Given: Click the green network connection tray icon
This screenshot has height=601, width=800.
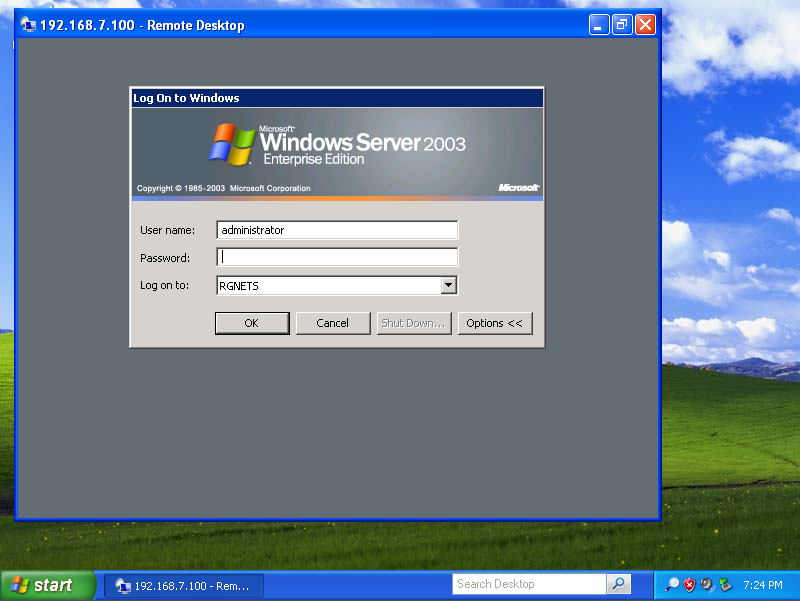Looking at the screenshot, I should [x=725, y=585].
